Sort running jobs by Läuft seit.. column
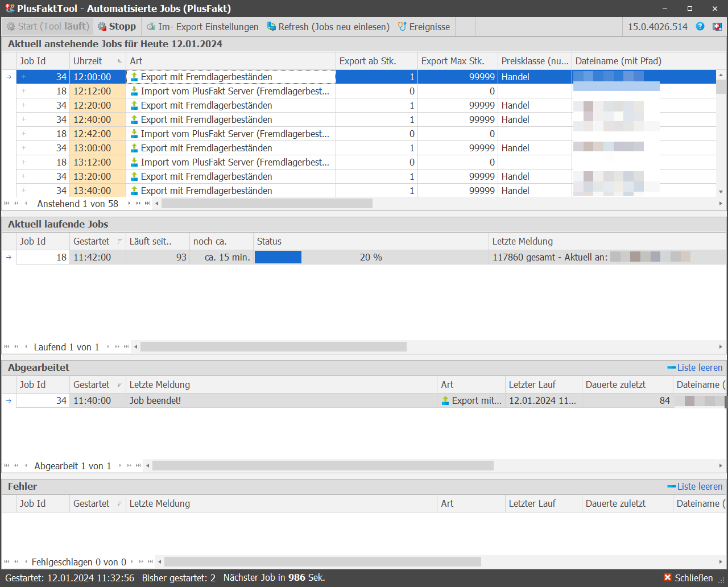 [158, 241]
